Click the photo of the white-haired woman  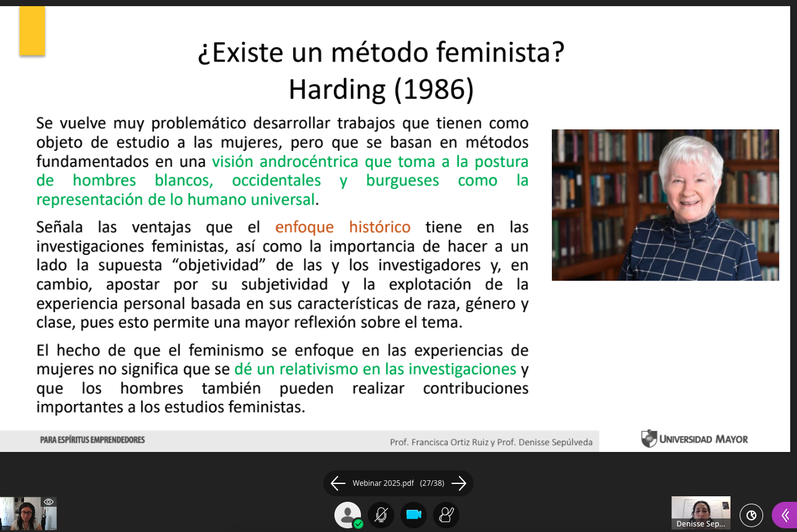pyautogui.click(x=665, y=205)
